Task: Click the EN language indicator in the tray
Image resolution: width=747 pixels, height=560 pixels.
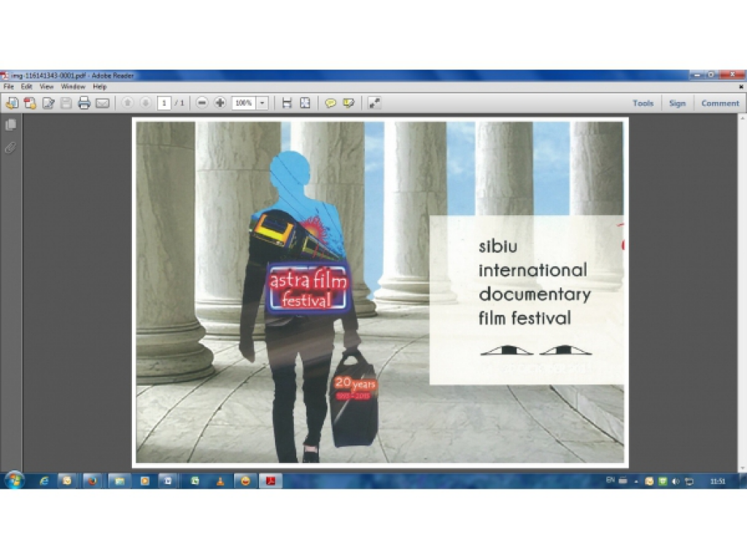Action: (611, 480)
